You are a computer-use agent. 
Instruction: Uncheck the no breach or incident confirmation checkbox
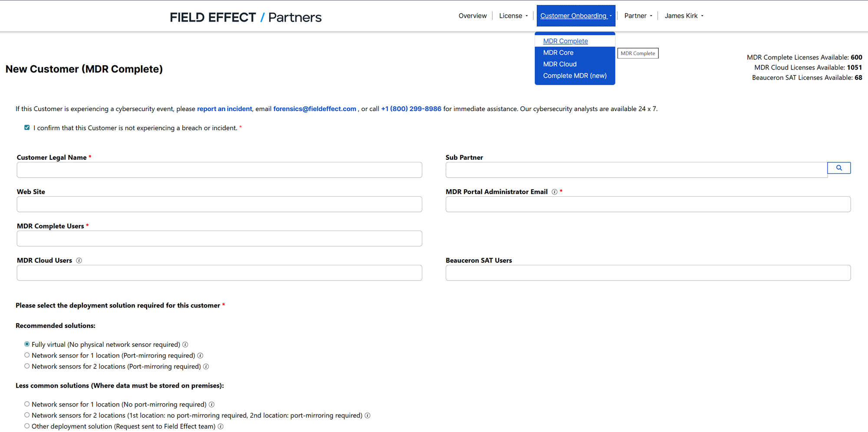pos(27,128)
